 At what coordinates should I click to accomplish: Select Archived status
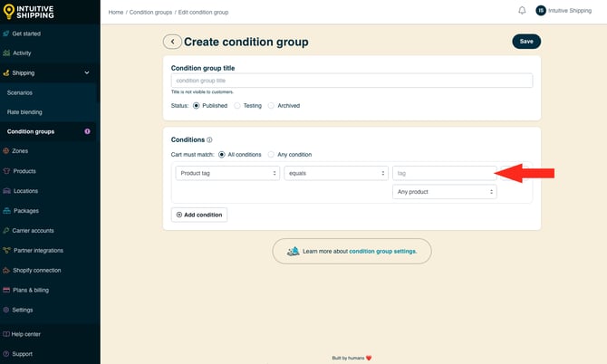click(x=271, y=106)
